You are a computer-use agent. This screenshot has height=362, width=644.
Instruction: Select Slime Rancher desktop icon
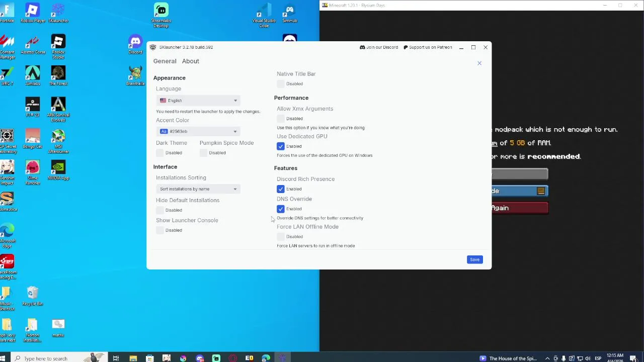pos(33,172)
